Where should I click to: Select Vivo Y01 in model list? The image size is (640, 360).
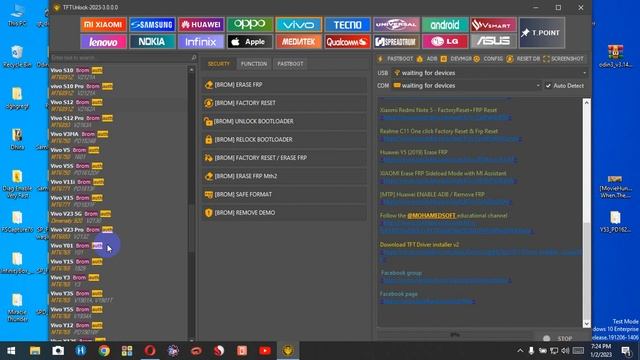(x=118, y=249)
